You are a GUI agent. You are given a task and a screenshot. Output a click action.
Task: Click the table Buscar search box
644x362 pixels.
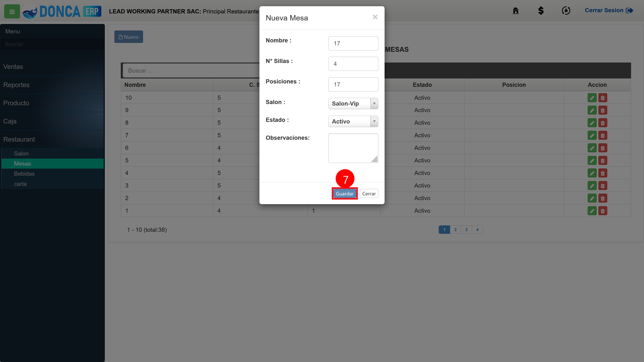click(x=191, y=70)
